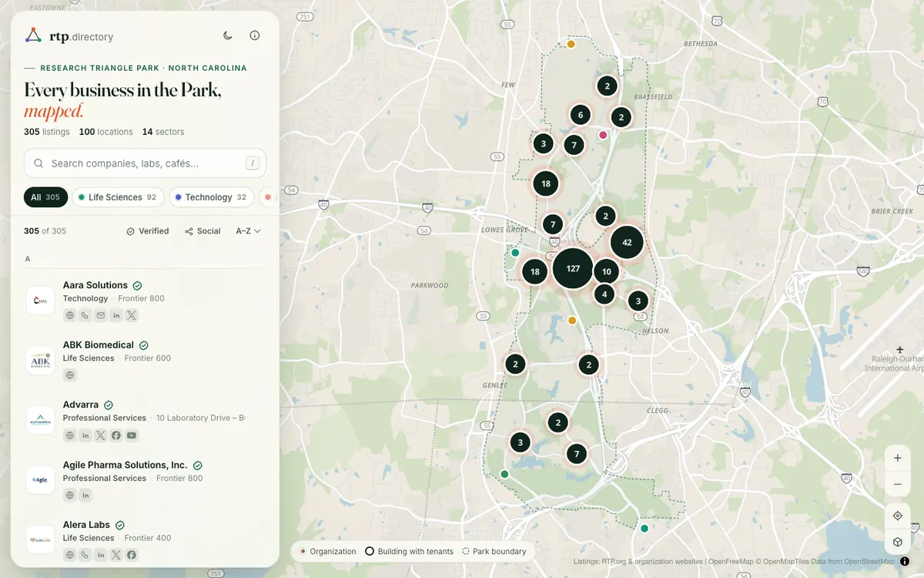
Task: Click the Aara Solutions logo thumbnail
Action: pos(40,301)
